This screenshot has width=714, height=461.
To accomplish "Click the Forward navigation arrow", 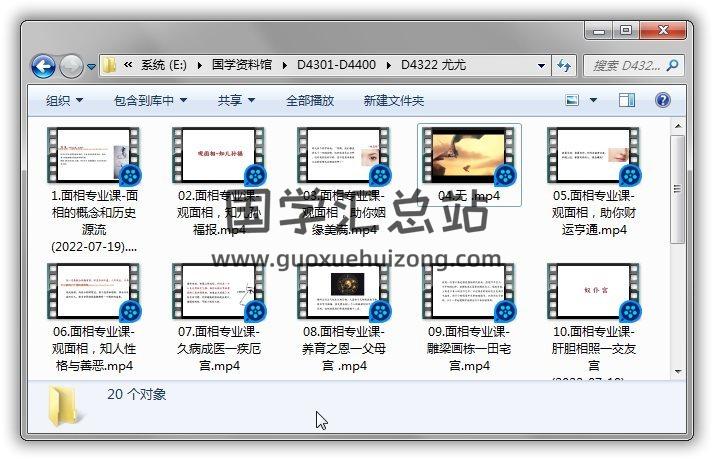I will (x=71, y=66).
